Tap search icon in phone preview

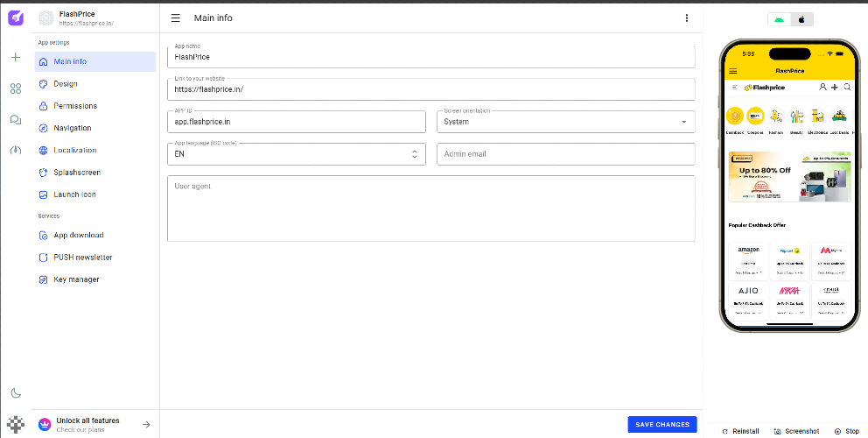[x=847, y=87]
